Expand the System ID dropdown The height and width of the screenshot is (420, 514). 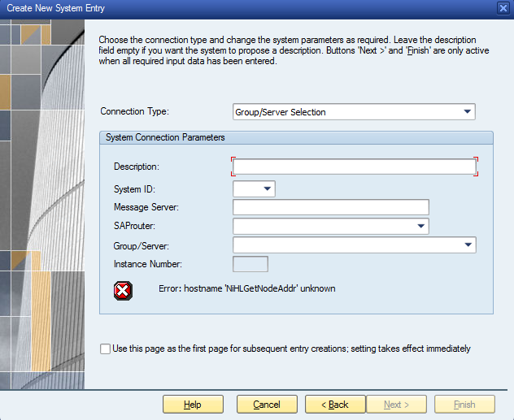(268, 188)
